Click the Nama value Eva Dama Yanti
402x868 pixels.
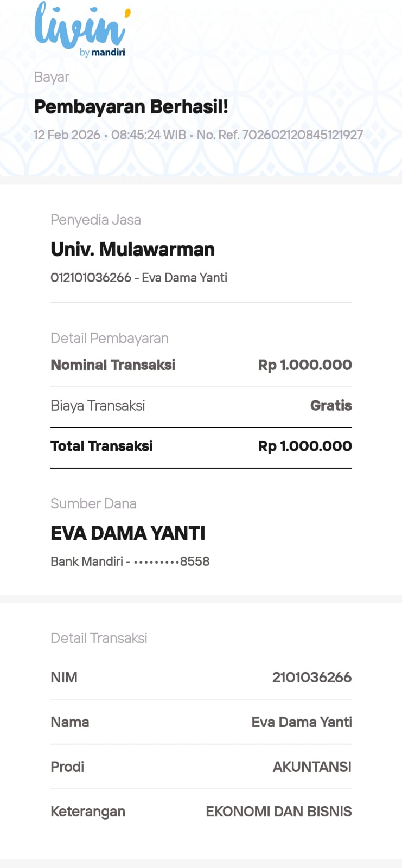pyautogui.click(x=302, y=722)
